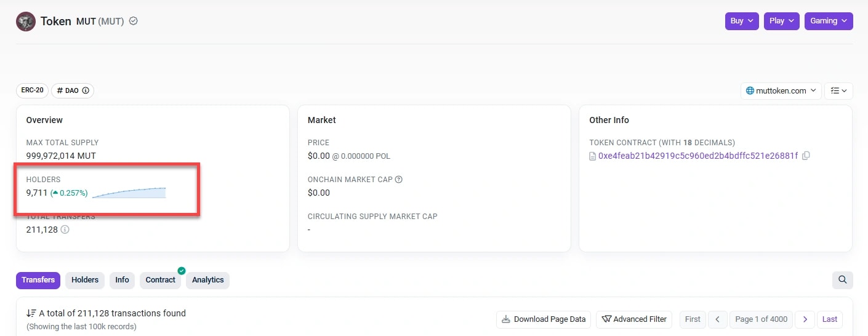Viewport: 868px width, 336px height.
Task: Click the sort icon before total transactions
Action: [31, 313]
